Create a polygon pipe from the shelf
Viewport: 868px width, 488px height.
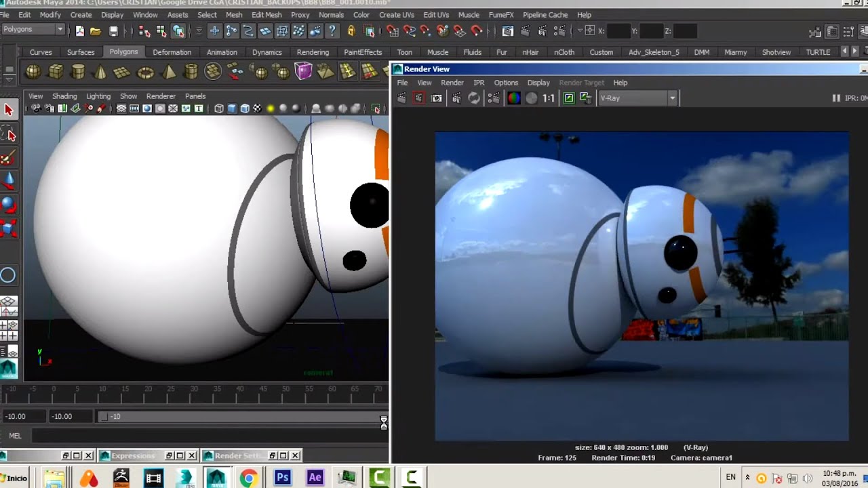191,71
